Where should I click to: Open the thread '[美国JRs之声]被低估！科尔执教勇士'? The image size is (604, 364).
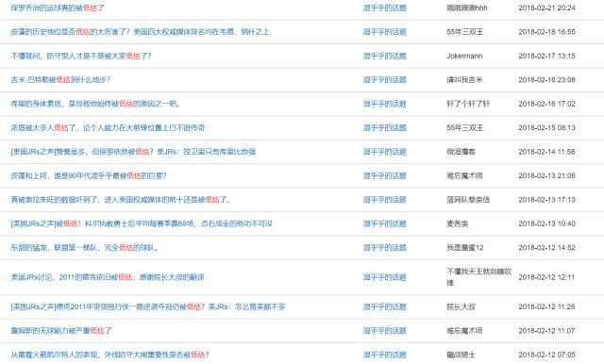(142, 223)
